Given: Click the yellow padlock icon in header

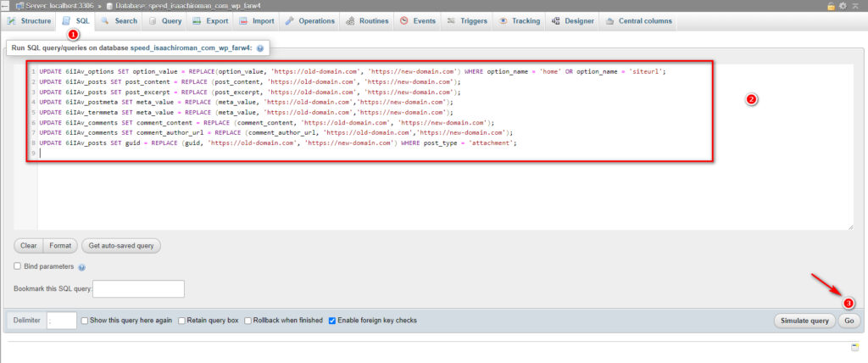Looking at the screenshot, I should [x=831, y=6].
